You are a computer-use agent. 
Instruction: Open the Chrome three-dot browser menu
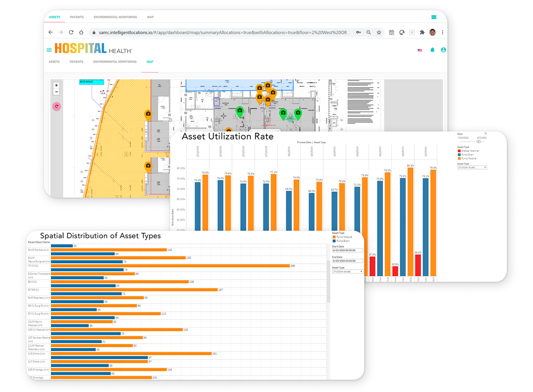442,32
